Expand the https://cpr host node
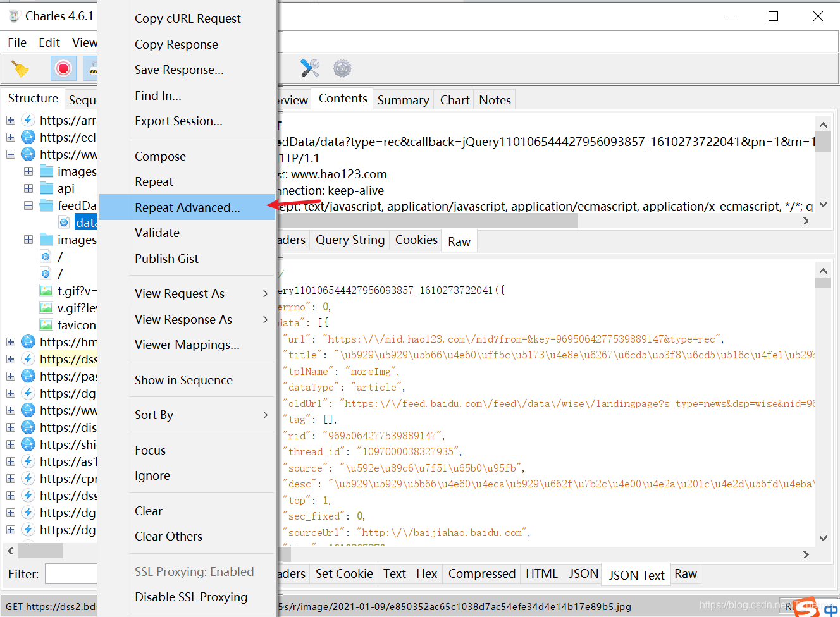The width and height of the screenshot is (840, 617). pyautogui.click(x=11, y=479)
